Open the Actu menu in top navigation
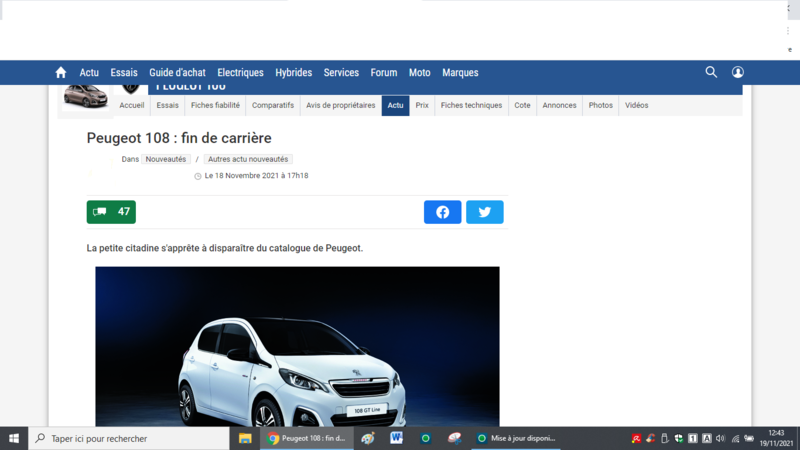Image resolution: width=800 pixels, height=450 pixels. coord(89,72)
